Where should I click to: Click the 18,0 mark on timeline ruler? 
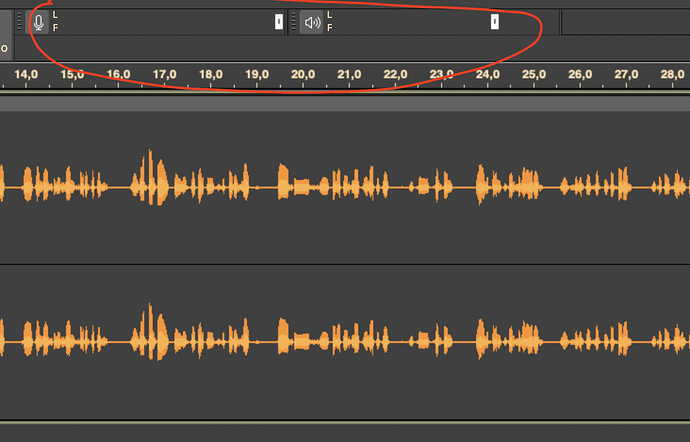click(x=211, y=74)
